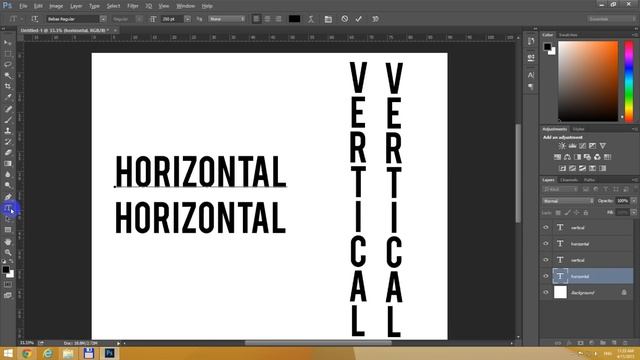Open the Layers panel flyout menu

coord(634,180)
